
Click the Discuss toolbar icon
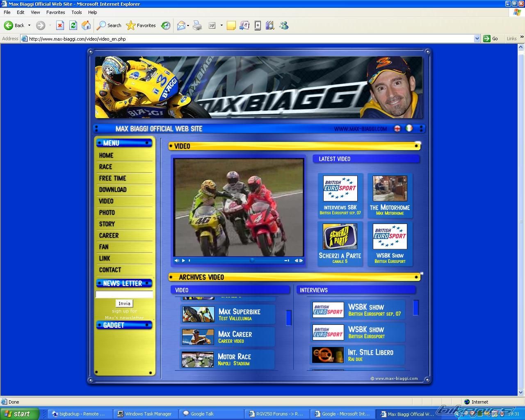tap(244, 25)
